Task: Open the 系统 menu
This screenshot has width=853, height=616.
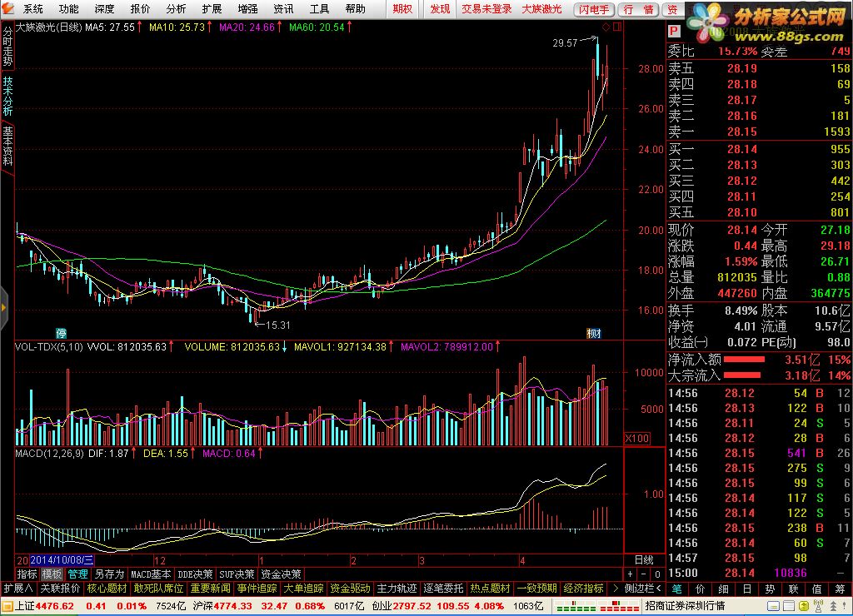Action: tap(32, 8)
